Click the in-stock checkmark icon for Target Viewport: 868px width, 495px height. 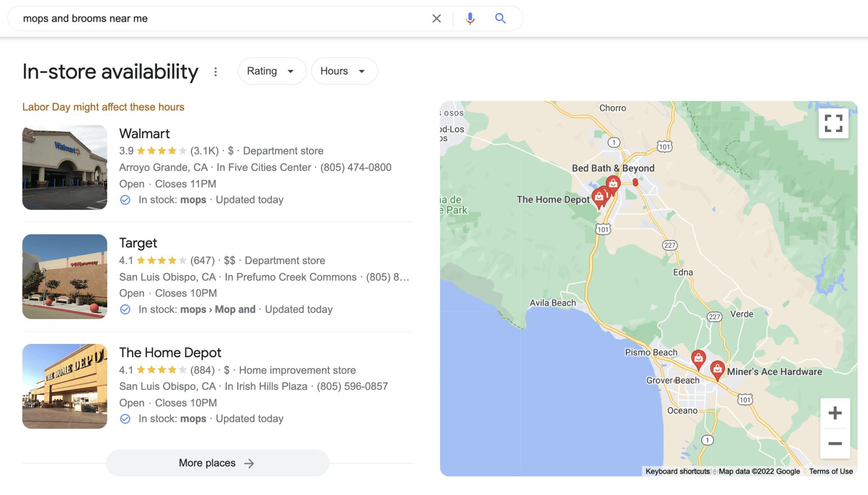(125, 309)
